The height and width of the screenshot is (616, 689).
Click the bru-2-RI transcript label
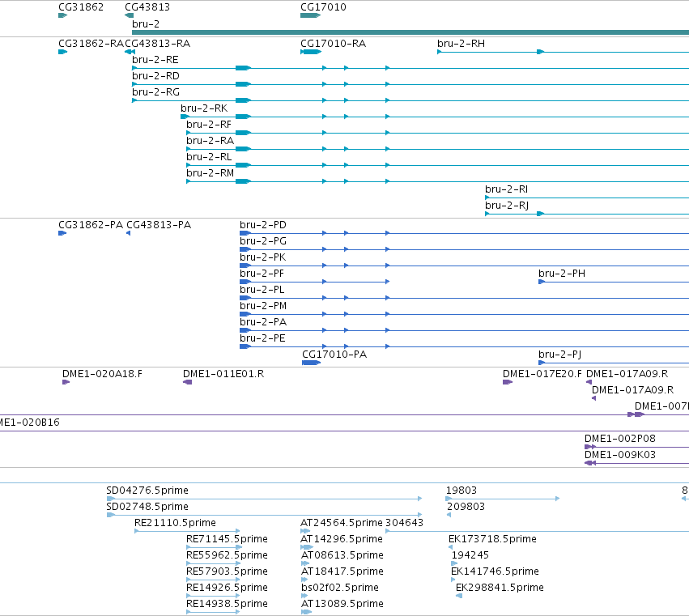click(x=506, y=189)
